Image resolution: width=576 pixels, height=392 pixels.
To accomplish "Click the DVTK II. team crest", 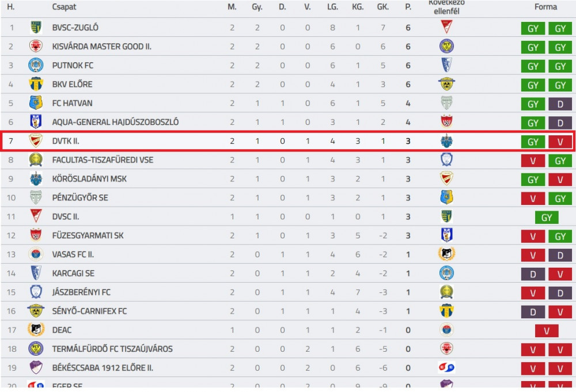I will [x=36, y=141].
